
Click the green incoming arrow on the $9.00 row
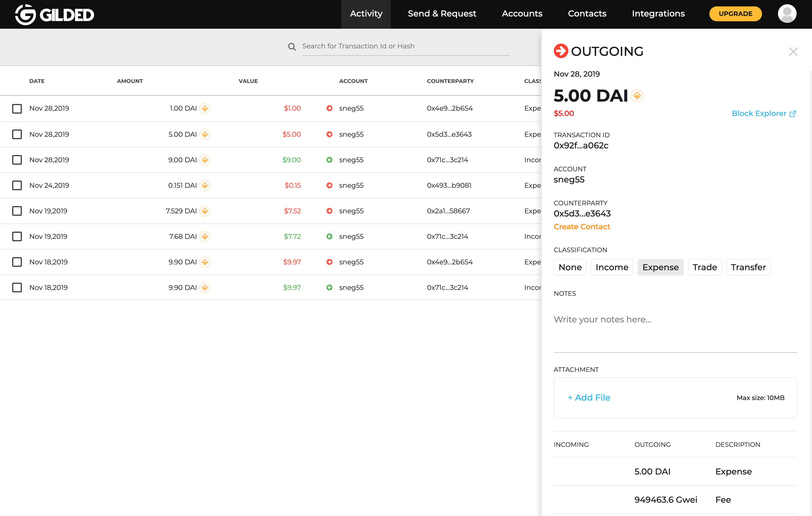pos(329,160)
